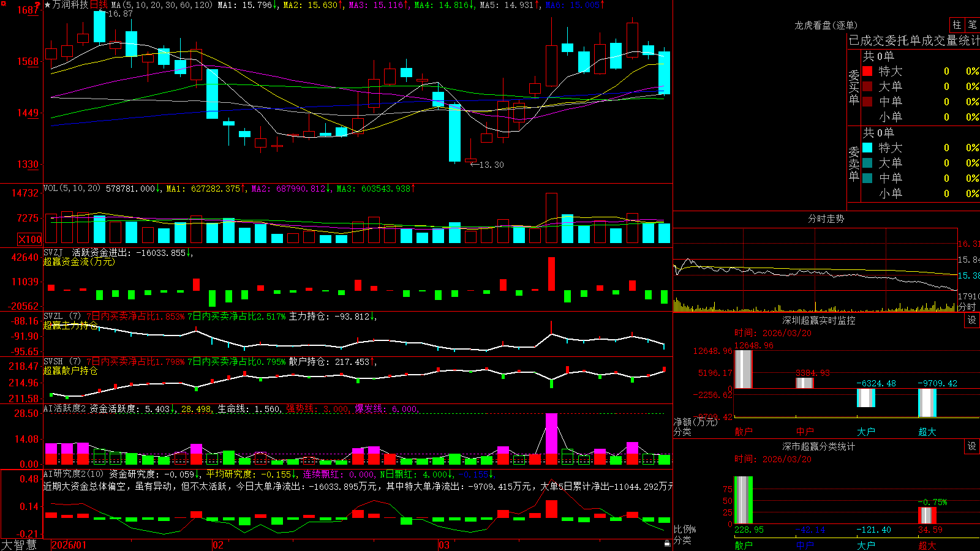Click the SVZJ indicator name

point(53,252)
